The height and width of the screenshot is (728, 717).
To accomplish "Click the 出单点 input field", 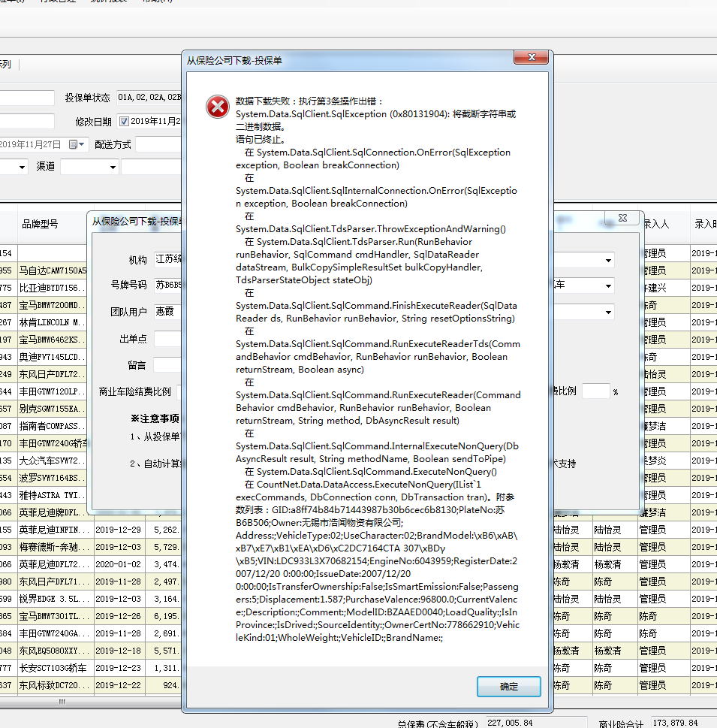I will coord(167,339).
